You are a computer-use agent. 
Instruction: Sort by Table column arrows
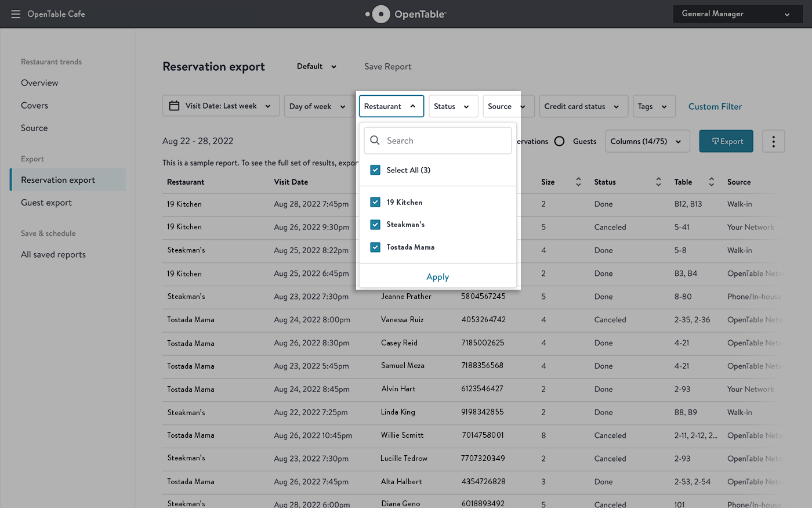[712, 182]
